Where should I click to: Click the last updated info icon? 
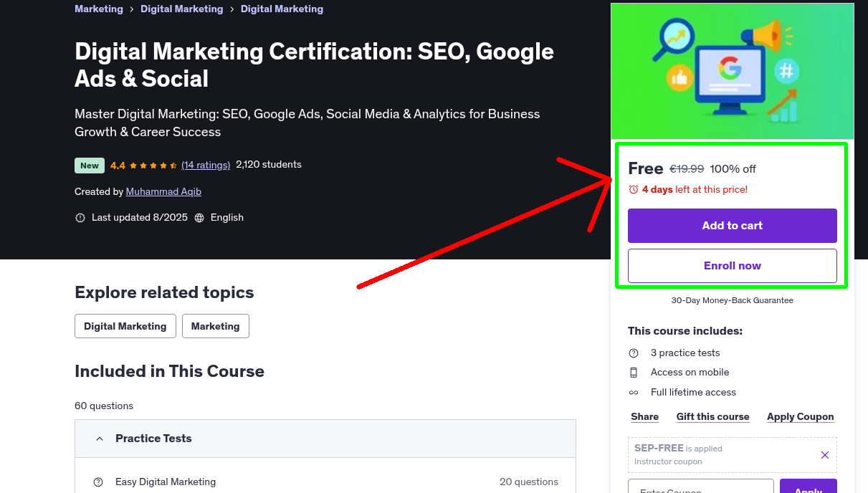pyautogui.click(x=80, y=218)
